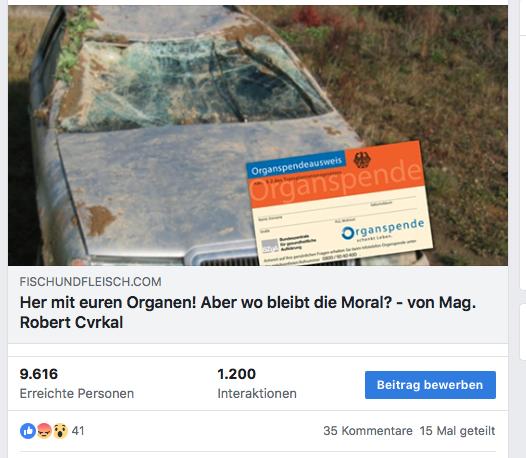526x458 pixels.
Task: Click the 9.616 Erreichte Personen statistic
Action: pos(77,383)
